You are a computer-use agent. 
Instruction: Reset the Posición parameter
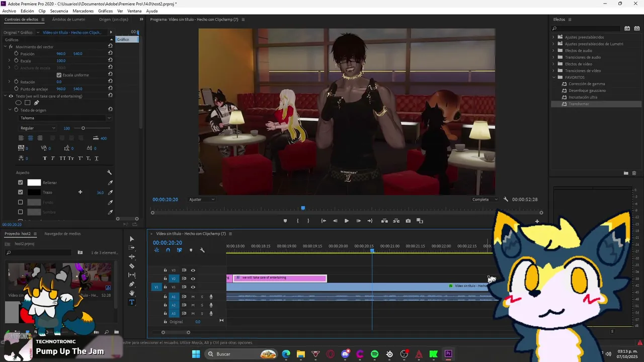(110, 54)
